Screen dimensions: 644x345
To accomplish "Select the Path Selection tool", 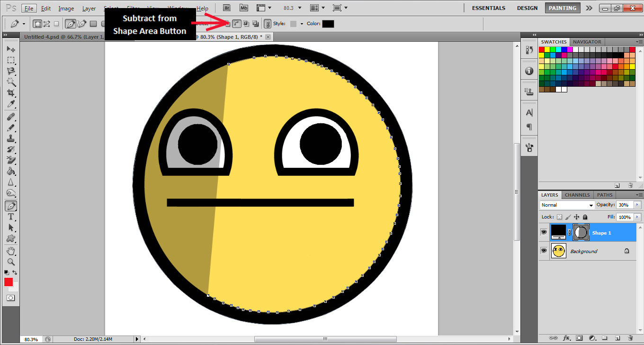I will click(10, 227).
